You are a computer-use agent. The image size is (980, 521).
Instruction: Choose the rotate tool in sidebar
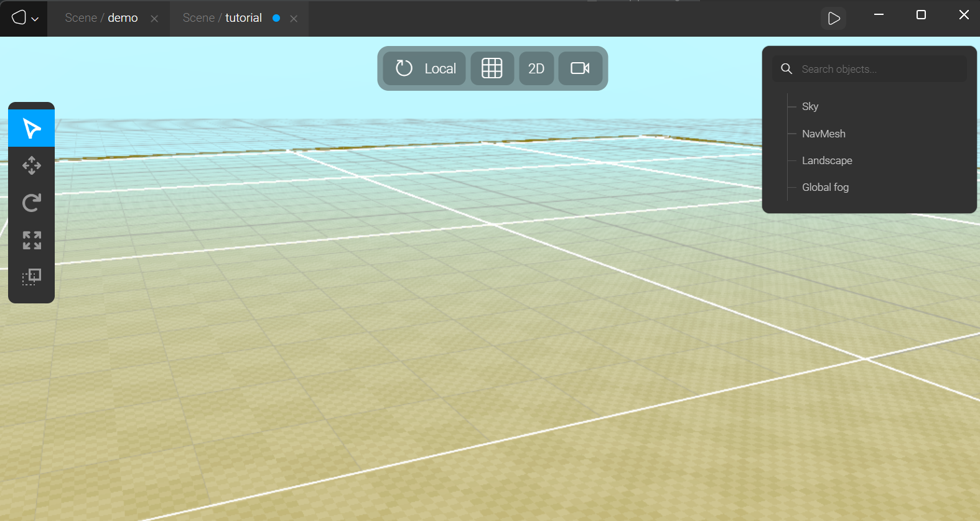click(32, 203)
